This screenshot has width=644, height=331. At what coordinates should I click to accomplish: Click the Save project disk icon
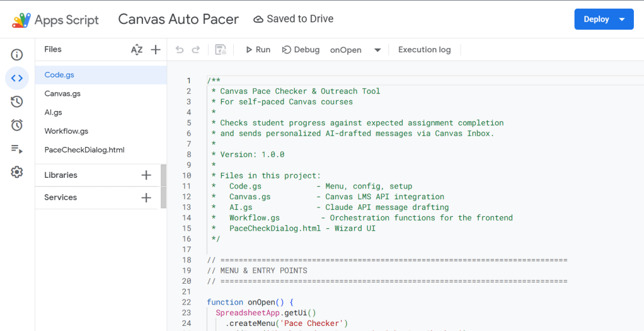(x=221, y=50)
